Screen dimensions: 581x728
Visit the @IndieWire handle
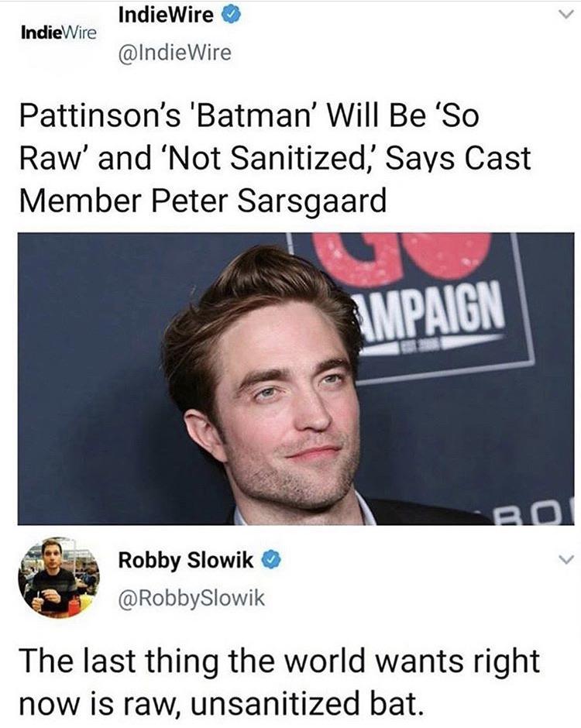point(174,53)
